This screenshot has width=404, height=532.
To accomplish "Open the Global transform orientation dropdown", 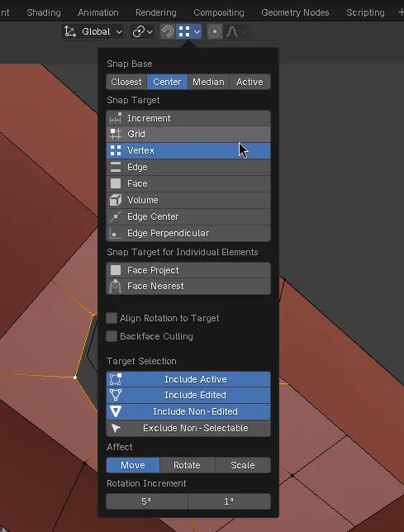I will tap(93, 32).
